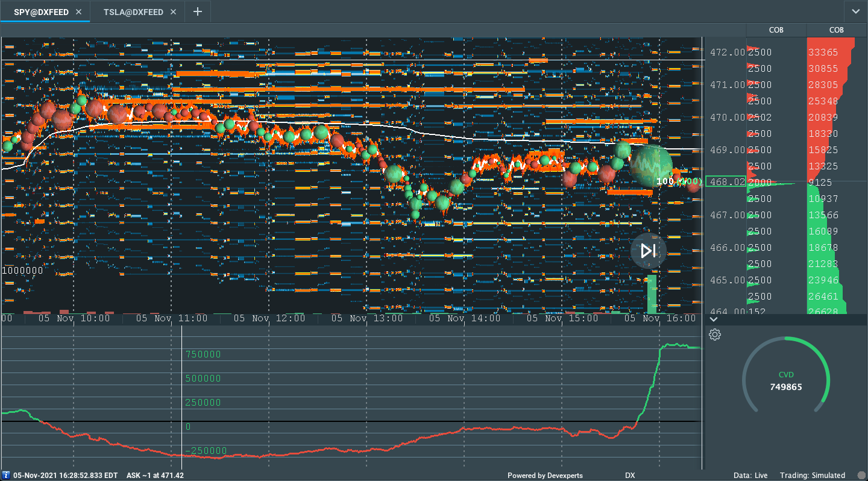Click the 465.00 price level label

click(x=728, y=280)
